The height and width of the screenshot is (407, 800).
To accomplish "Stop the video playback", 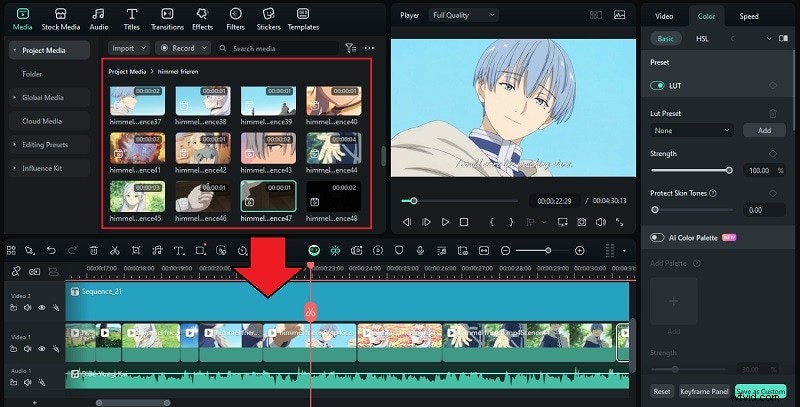I will (464, 222).
